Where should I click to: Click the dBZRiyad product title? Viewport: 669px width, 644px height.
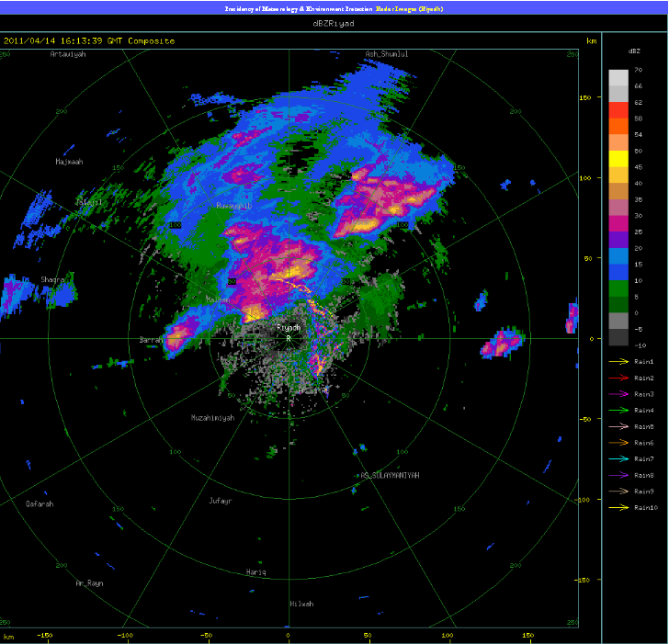(334, 24)
